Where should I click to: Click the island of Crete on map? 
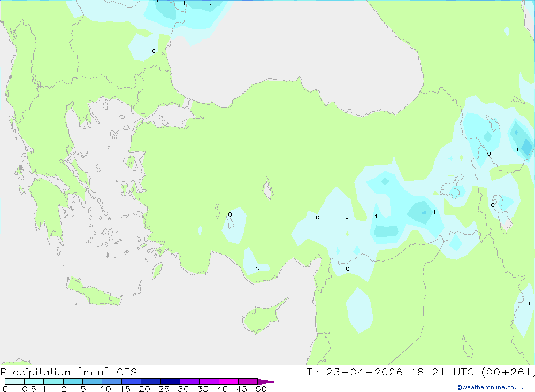[x=94, y=292]
